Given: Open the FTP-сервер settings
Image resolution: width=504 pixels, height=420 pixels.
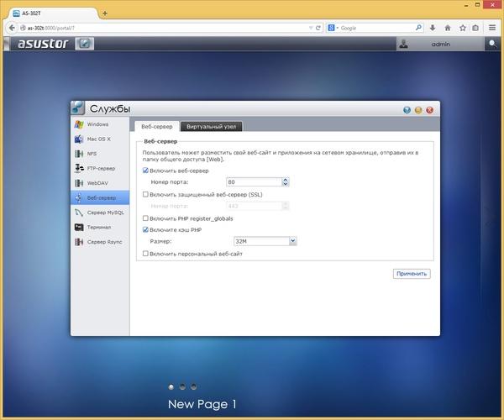Looking at the screenshot, I should click(100, 168).
